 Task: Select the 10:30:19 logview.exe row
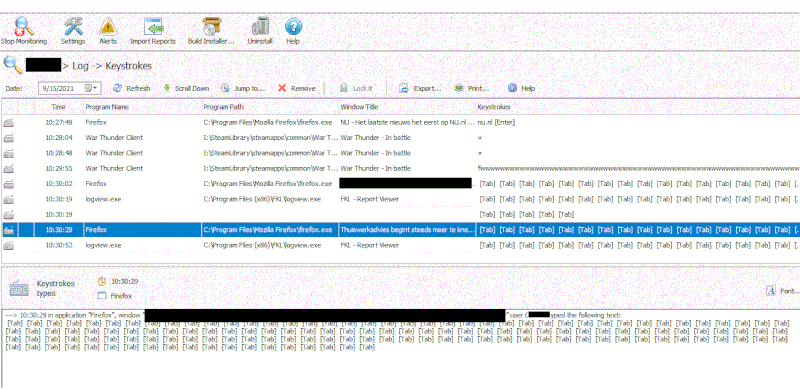(x=400, y=199)
